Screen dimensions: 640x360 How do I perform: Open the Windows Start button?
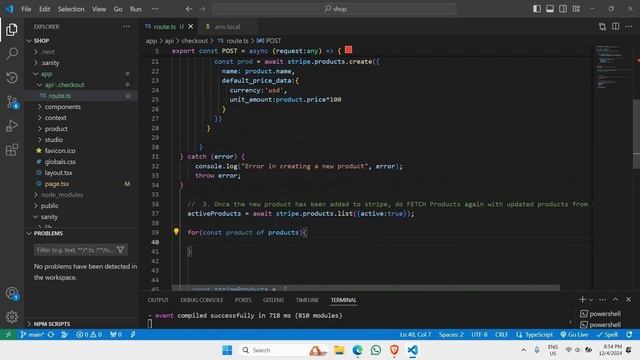click(227, 350)
